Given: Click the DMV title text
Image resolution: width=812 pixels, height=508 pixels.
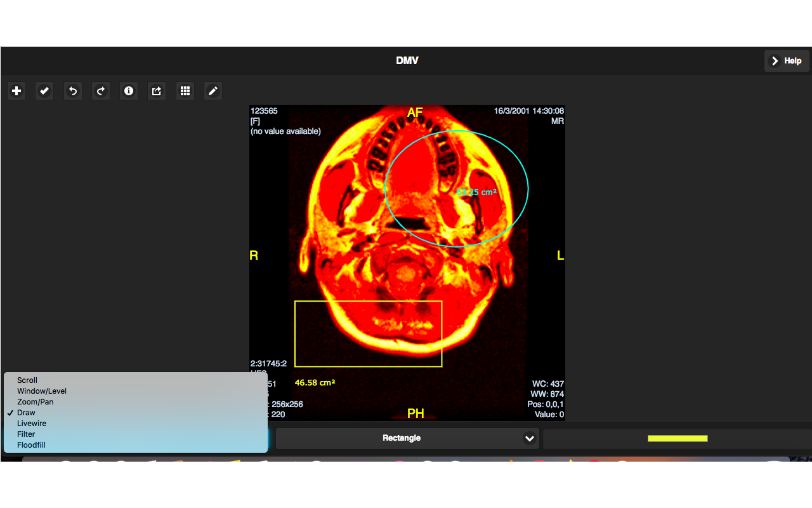Looking at the screenshot, I should pyautogui.click(x=407, y=61).
